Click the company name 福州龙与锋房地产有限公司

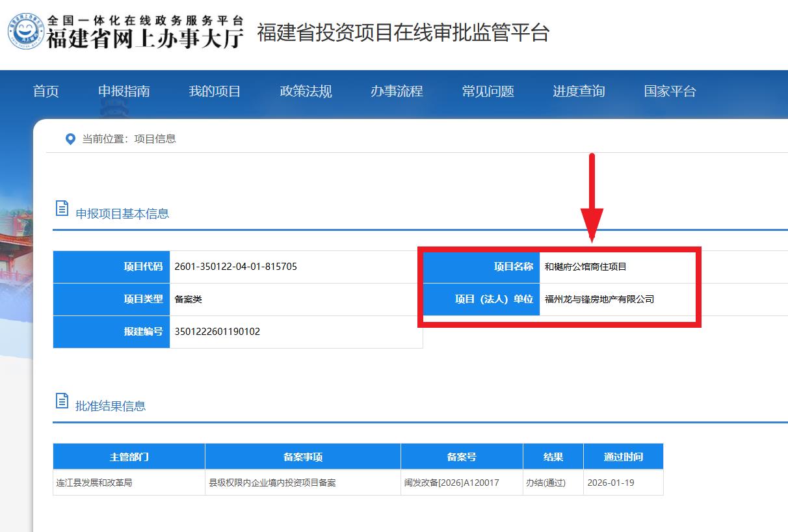tap(599, 299)
